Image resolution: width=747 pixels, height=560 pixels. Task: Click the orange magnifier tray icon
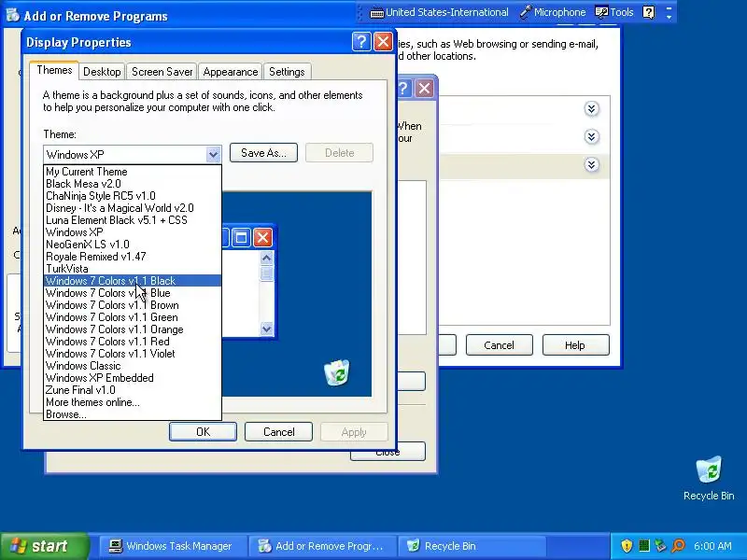[679, 546]
